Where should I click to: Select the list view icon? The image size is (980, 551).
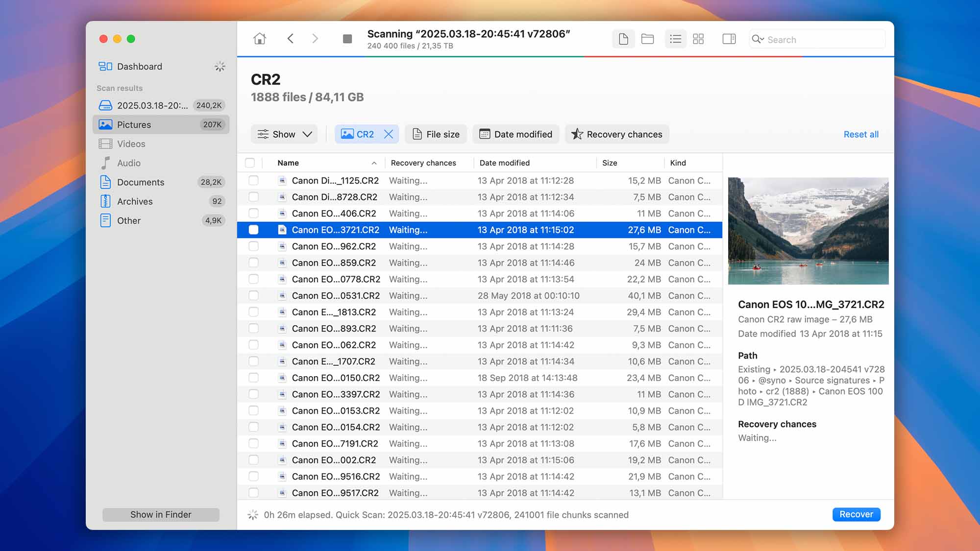pyautogui.click(x=676, y=39)
